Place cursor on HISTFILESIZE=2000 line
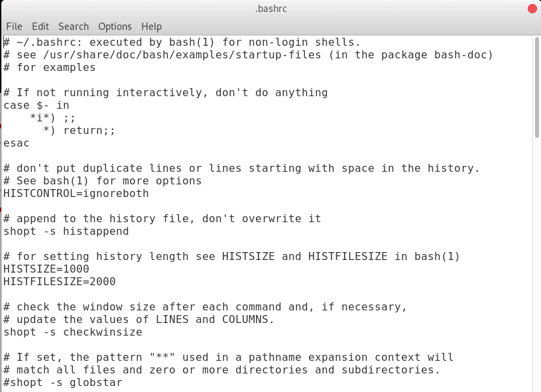The height and width of the screenshot is (392, 541). coord(60,282)
